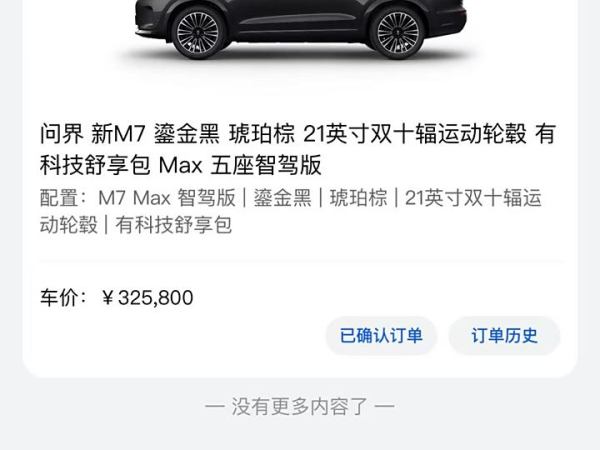Tap 21英寸双十辐运 in the gray configuration text

point(473,198)
